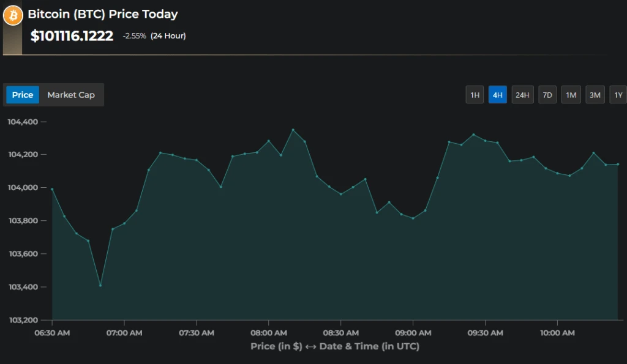Click the 06:30 AM x-axis label

pyautogui.click(x=52, y=333)
